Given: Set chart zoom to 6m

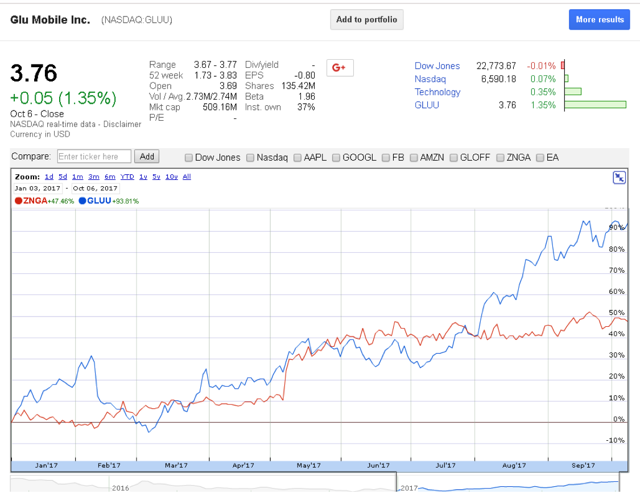Looking at the screenshot, I should point(110,177).
